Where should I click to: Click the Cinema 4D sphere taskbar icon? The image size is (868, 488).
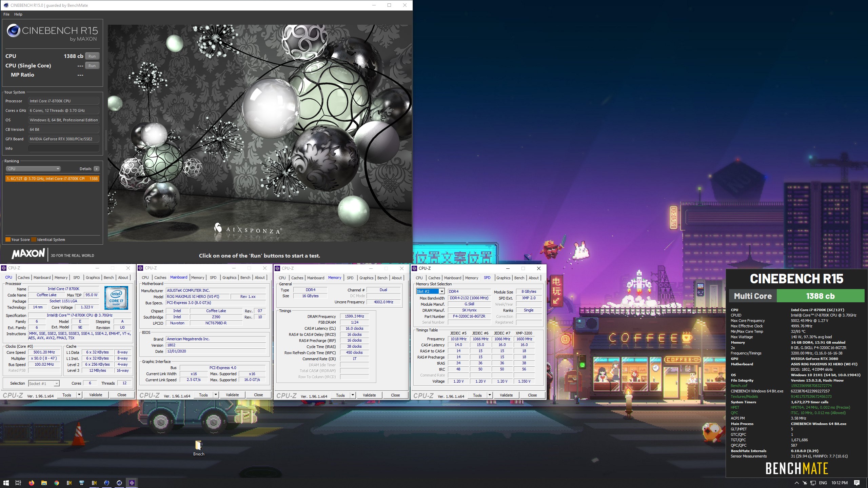click(x=119, y=483)
